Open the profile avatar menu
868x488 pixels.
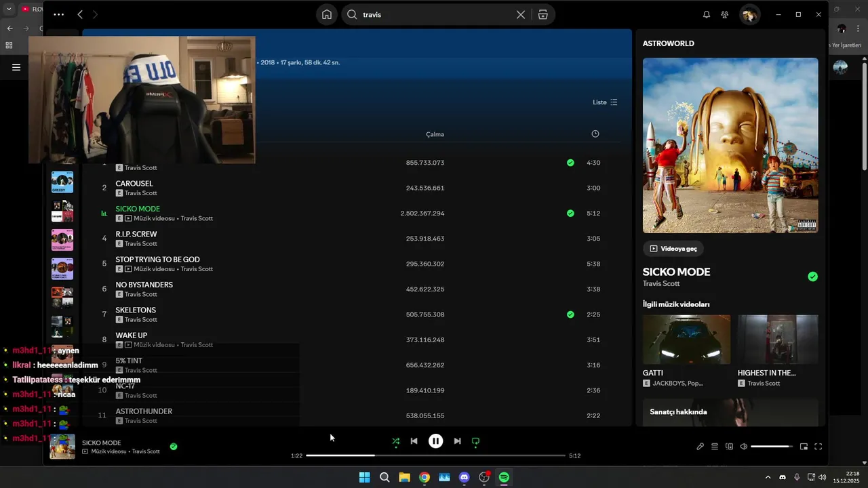749,15
